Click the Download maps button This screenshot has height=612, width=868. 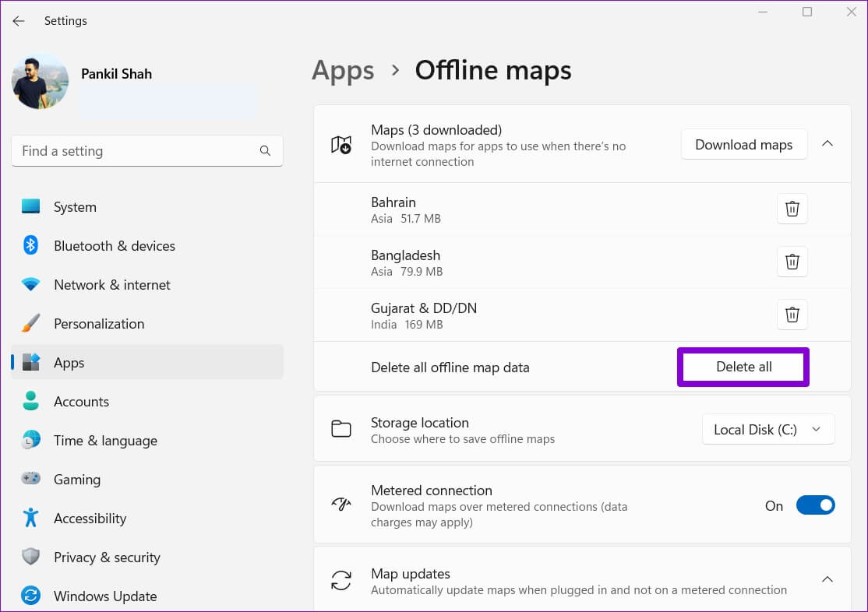tap(743, 145)
